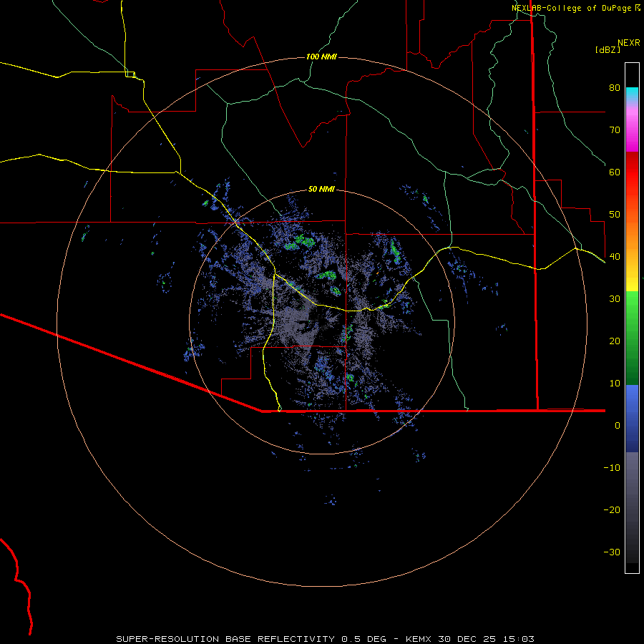Click the 30 value on reflectivity scale

tap(615, 299)
